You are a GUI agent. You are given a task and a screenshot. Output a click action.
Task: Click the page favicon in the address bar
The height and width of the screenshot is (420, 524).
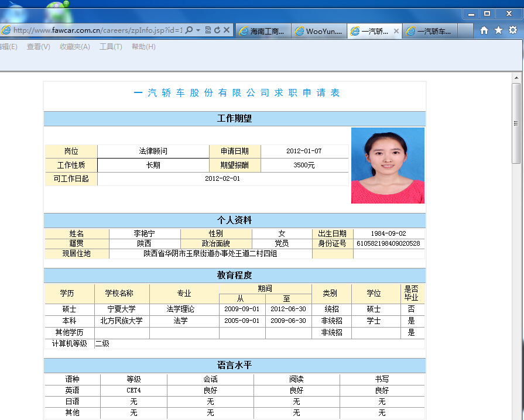point(6,30)
